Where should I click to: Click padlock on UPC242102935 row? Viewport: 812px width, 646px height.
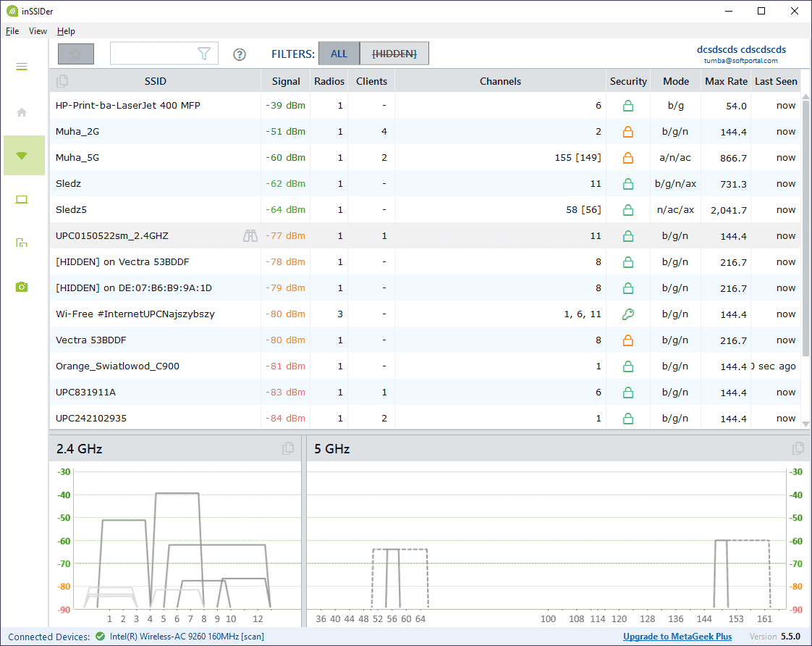click(x=628, y=419)
